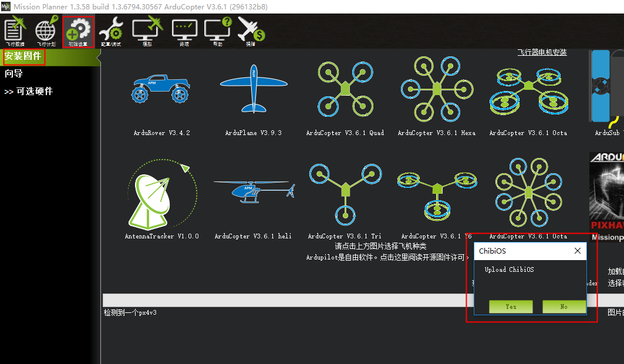Click the 检测到一个px4v3 status text
The image size is (624, 364).
pyautogui.click(x=130, y=313)
